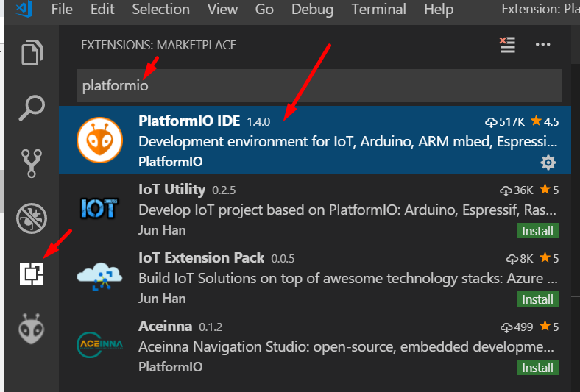Open the File menu
The height and width of the screenshot is (392, 580).
(x=62, y=10)
